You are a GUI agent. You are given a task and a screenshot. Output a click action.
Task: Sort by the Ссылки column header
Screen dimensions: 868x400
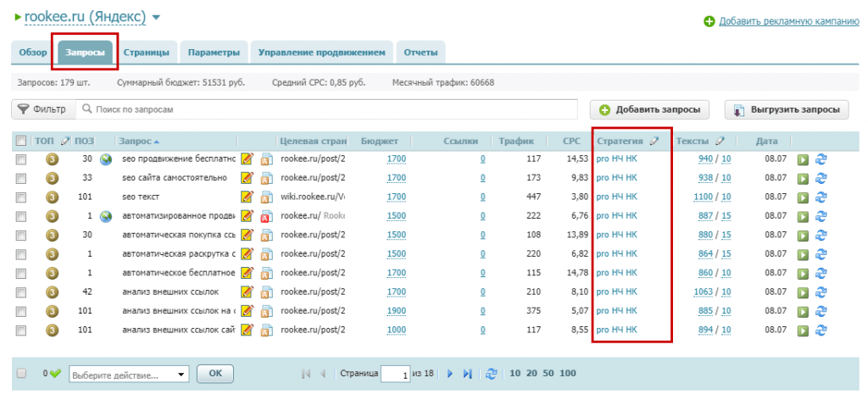(x=460, y=141)
